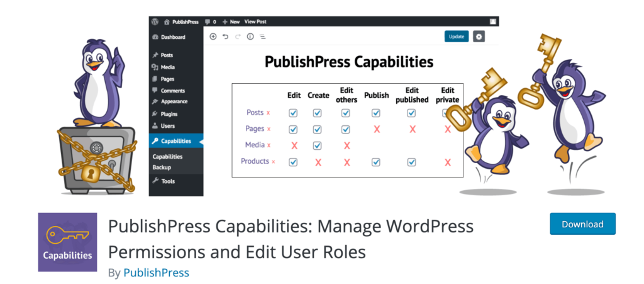
Task: Remove the Products row with its x
Action: [274, 162]
